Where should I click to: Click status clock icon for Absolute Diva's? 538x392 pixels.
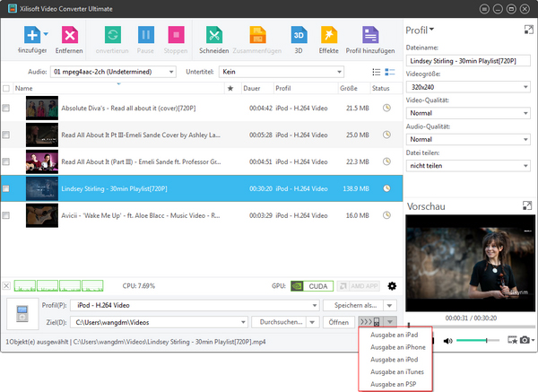[x=386, y=108]
